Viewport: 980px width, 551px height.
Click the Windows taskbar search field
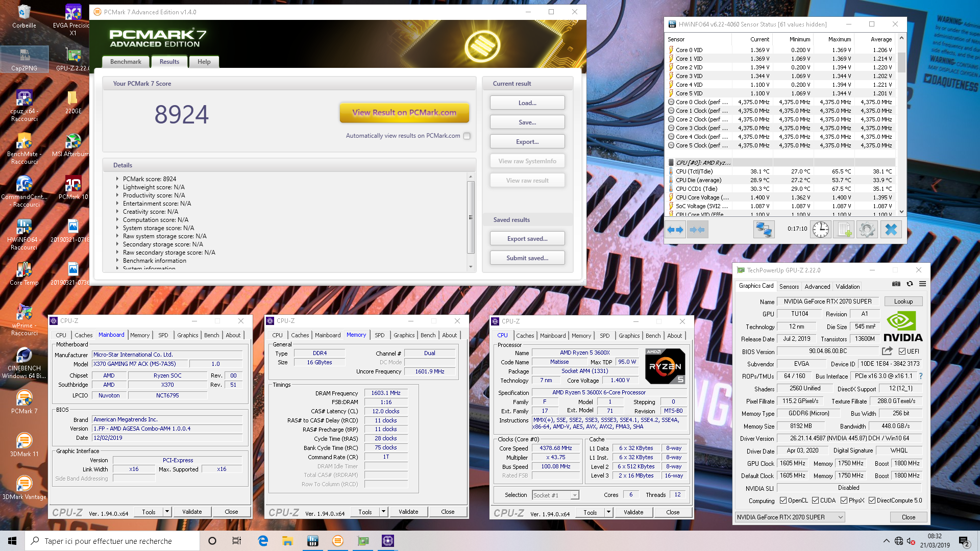pos(112,541)
